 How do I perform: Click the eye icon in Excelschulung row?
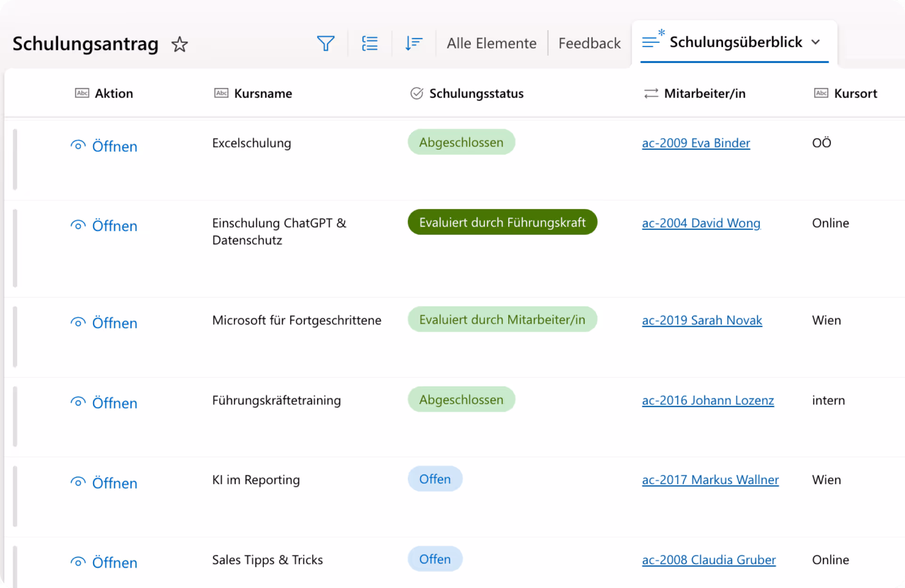78,146
